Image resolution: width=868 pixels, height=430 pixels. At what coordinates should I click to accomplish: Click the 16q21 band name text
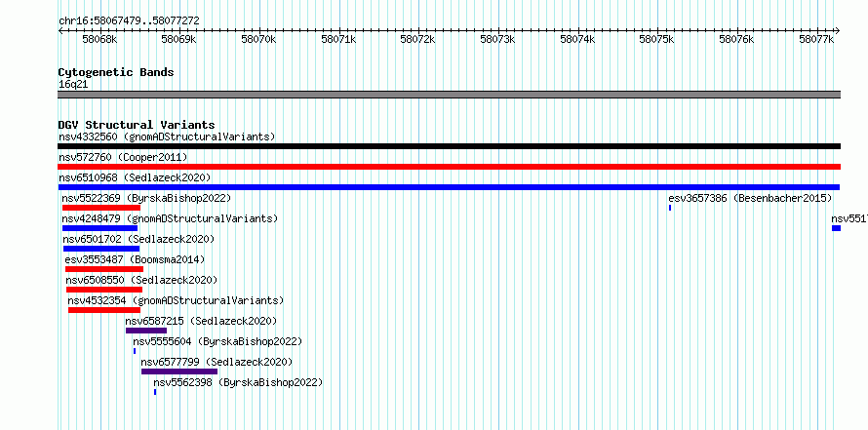[73, 85]
